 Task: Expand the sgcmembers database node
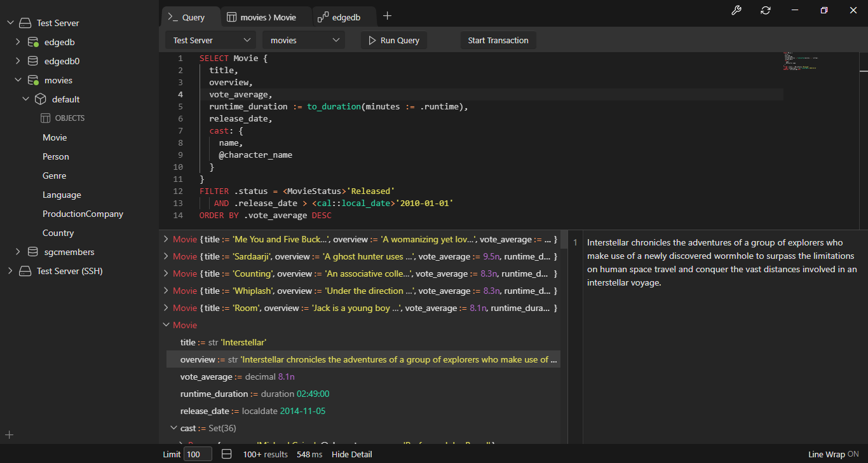[18, 252]
